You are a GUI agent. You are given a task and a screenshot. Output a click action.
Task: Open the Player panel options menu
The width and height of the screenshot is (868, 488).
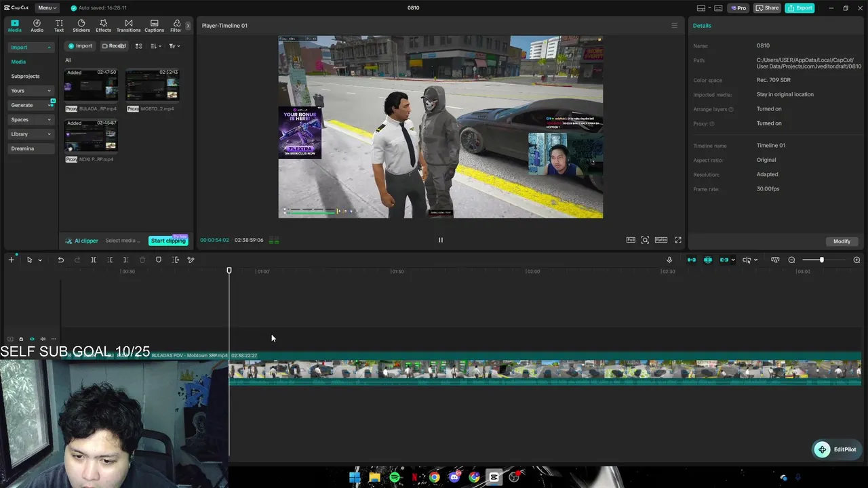point(674,26)
